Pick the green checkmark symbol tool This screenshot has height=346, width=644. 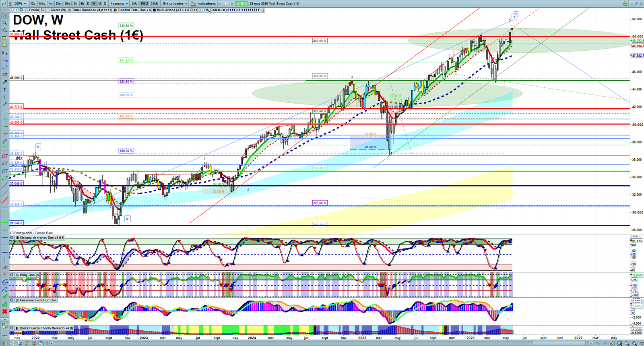point(4,296)
